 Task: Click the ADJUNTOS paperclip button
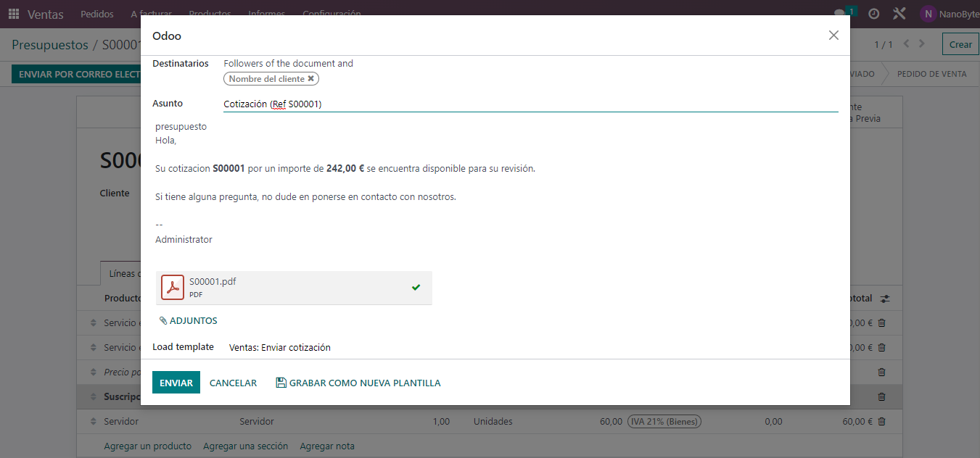pyautogui.click(x=189, y=320)
